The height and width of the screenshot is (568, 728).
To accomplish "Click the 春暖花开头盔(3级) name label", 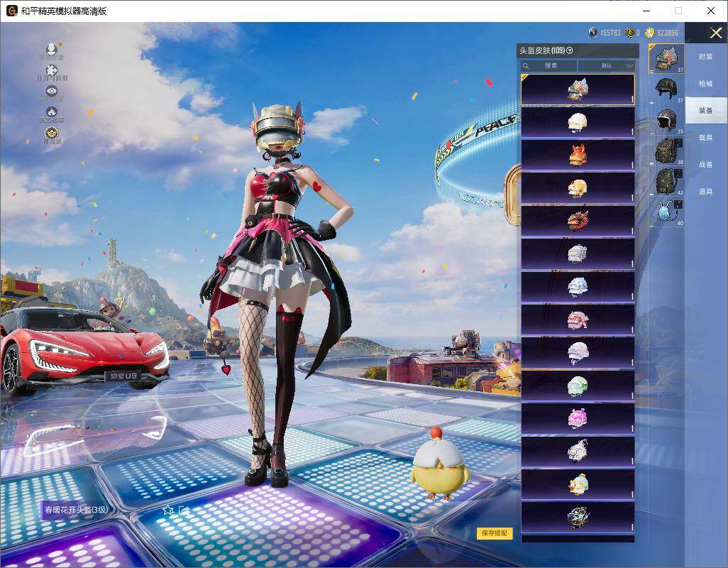I will [76, 510].
